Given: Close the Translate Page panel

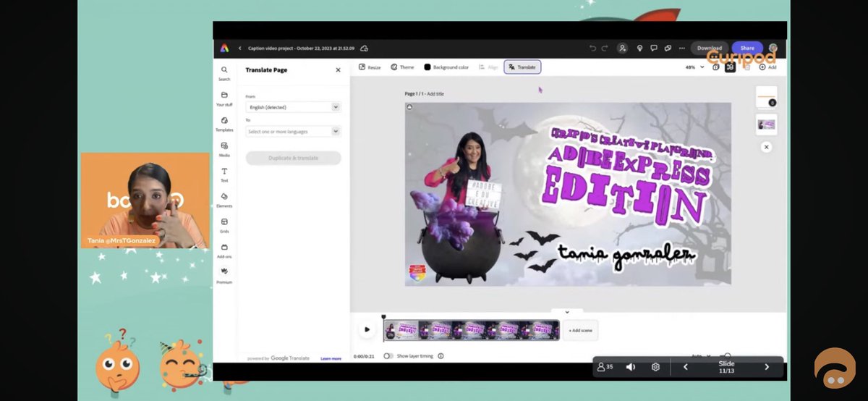Looking at the screenshot, I should pyautogui.click(x=338, y=70).
